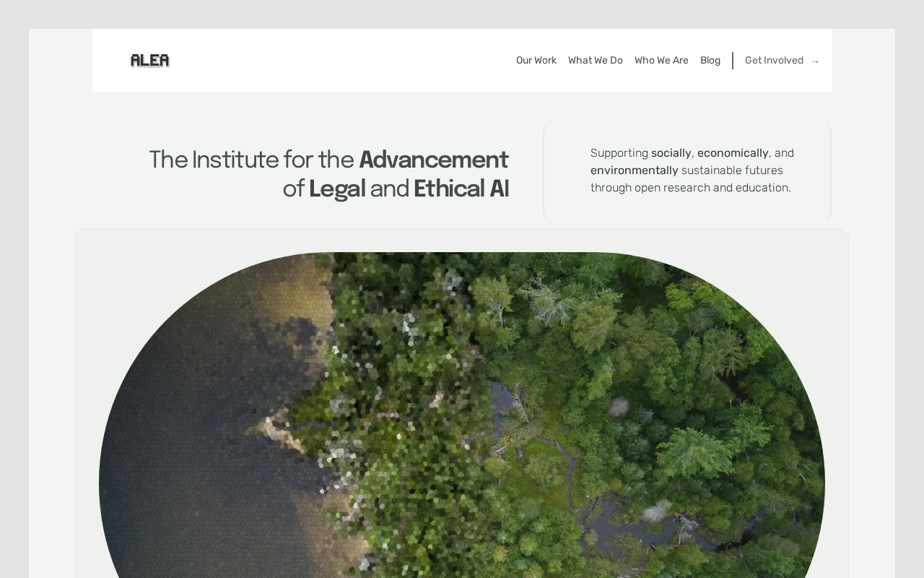Click the open research and education text
924x578 pixels.
(x=712, y=188)
